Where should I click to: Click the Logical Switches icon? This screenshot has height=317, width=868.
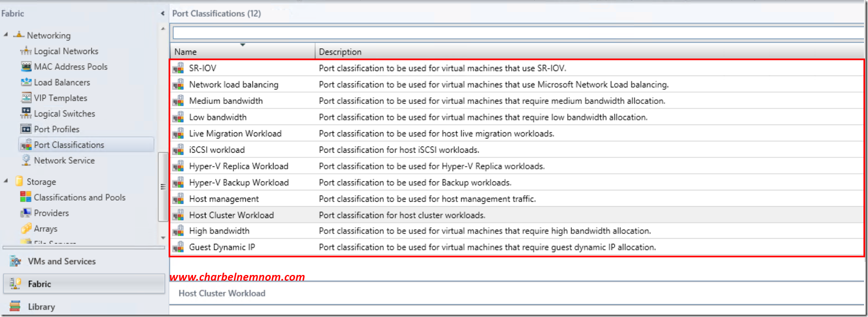pyautogui.click(x=26, y=114)
